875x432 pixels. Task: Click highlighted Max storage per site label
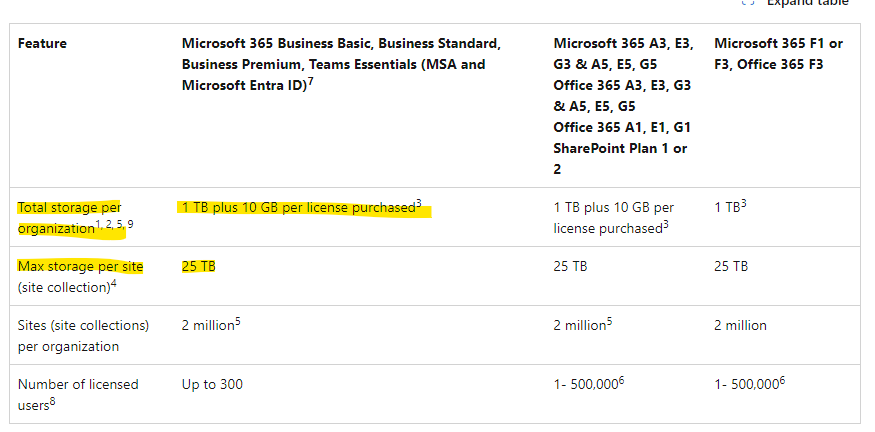pos(80,267)
